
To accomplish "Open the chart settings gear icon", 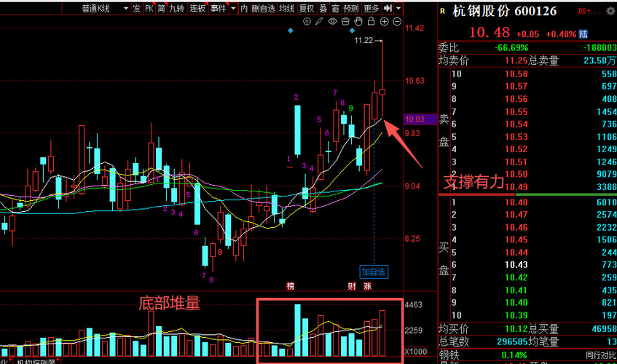I will click(x=307, y=22).
